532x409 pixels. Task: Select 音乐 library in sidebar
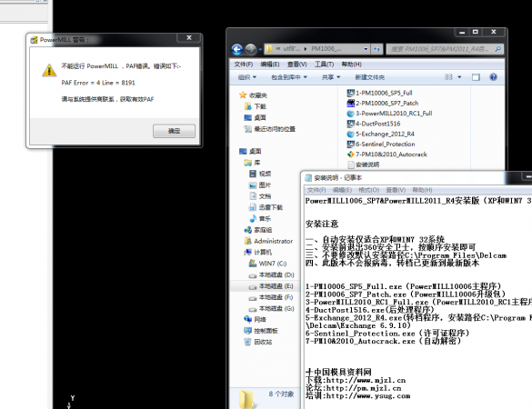click(x=260, y=218)
